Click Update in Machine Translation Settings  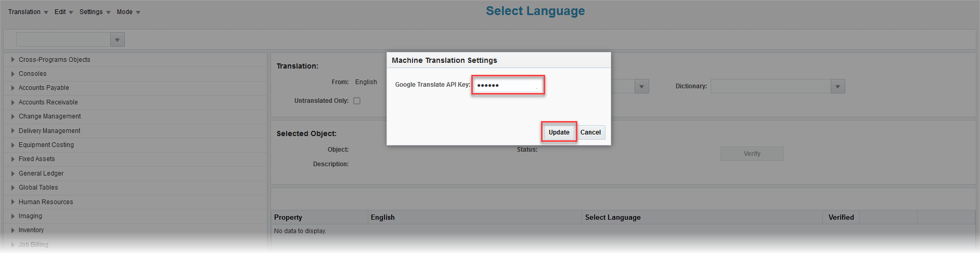pyautogui.click(x=559, y=132)
